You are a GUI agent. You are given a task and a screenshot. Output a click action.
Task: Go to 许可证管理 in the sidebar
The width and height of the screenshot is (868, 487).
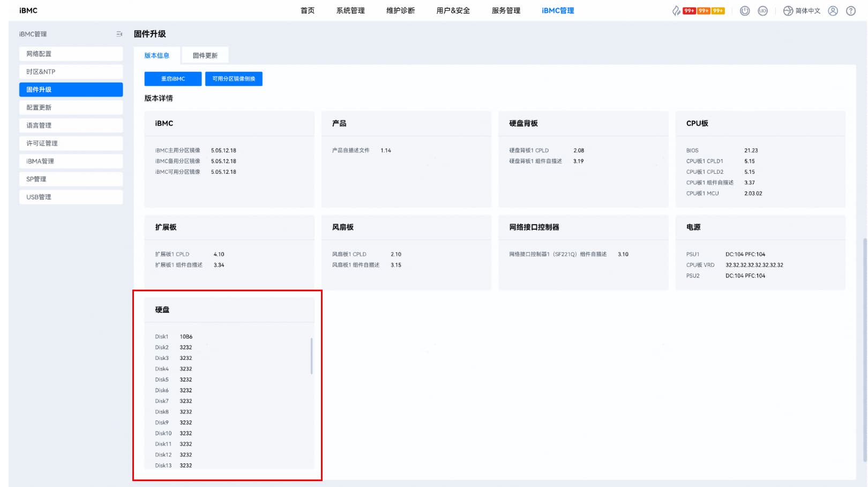(71, 143)
